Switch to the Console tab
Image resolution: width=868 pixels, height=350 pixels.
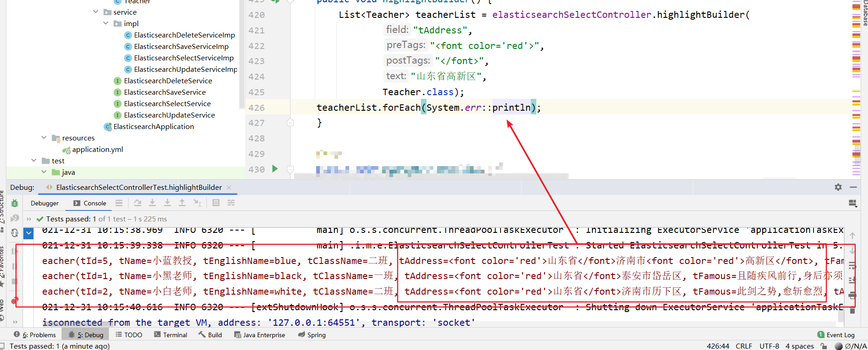(x=90, y=203)
